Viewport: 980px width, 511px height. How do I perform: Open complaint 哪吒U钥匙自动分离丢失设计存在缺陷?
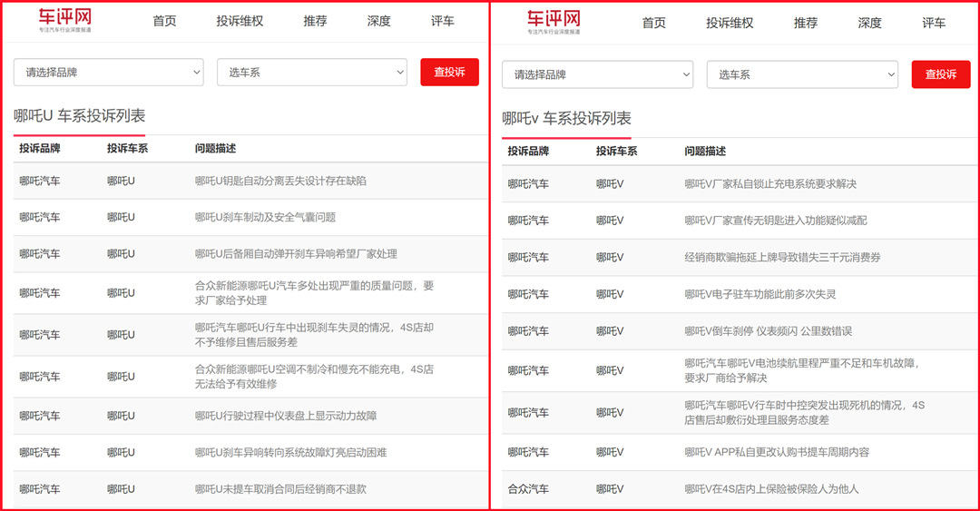coord(280,181)
